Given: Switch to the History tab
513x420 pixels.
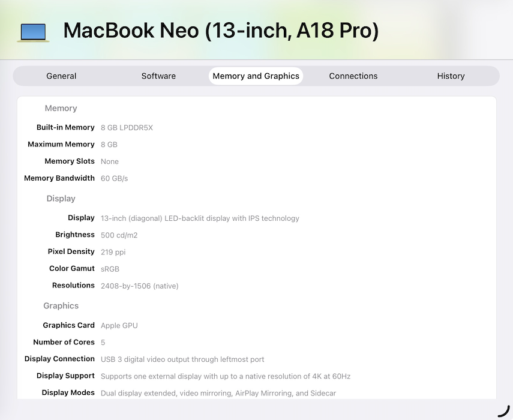Looking at the screenshot, I should 451,76.
